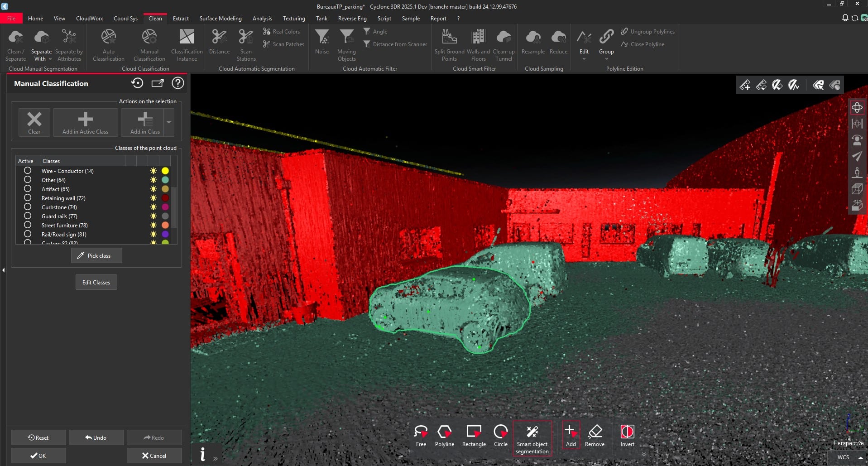Screen dimensions: 868x466
Task: Expand the Add in Class dropdown arrow
Action: pos(168,122)
